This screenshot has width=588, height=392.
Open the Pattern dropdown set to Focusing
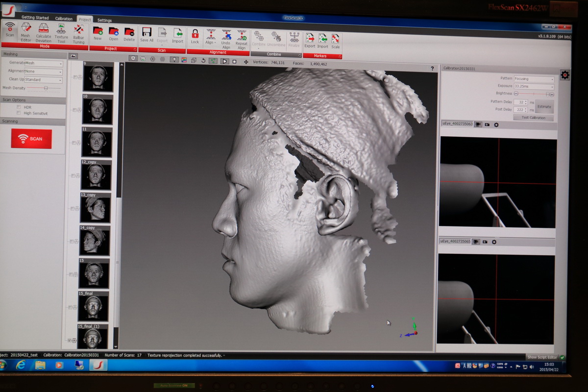(534, 79)
